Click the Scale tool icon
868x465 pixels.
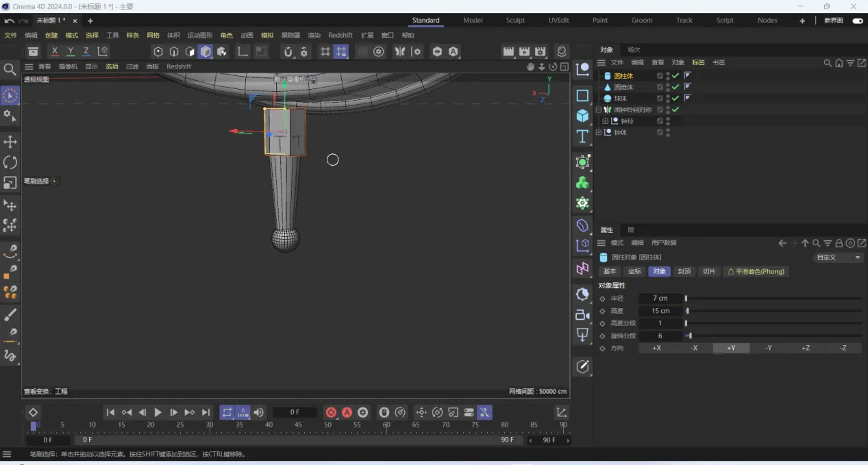click(10, 183)
